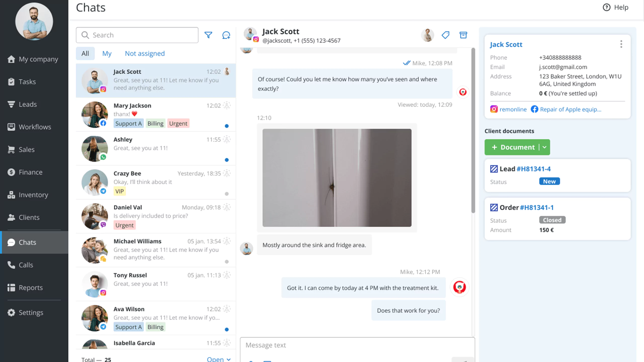The height and width of the screenshot is (362, 644).
Task: Open the Open status dropdown
Action: (218, 359)
